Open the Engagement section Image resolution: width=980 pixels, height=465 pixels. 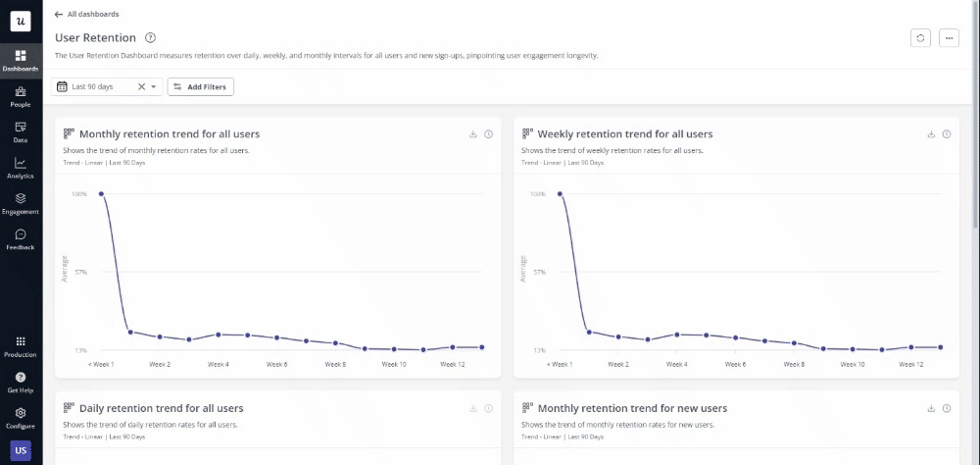tap(21, 203)
